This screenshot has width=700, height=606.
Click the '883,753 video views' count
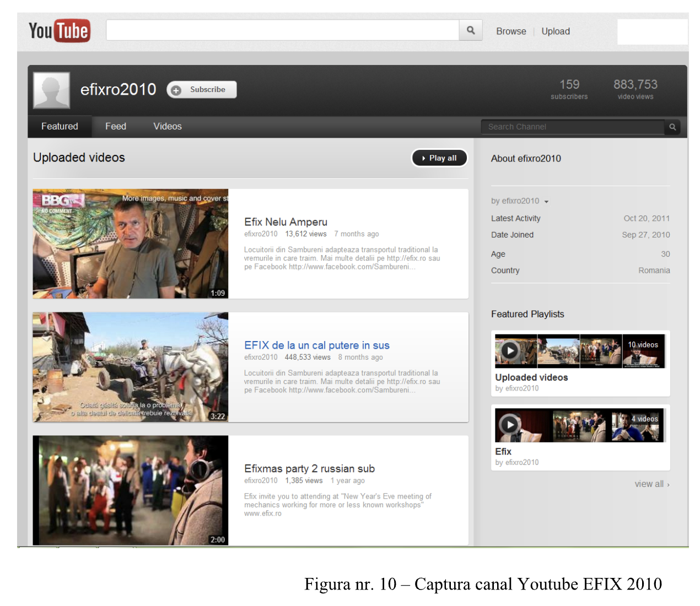tap(636, 89)
